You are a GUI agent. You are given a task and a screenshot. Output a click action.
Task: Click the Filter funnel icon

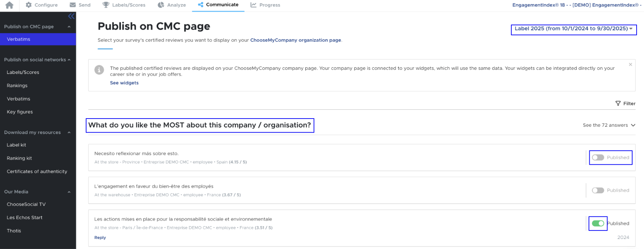618,103
